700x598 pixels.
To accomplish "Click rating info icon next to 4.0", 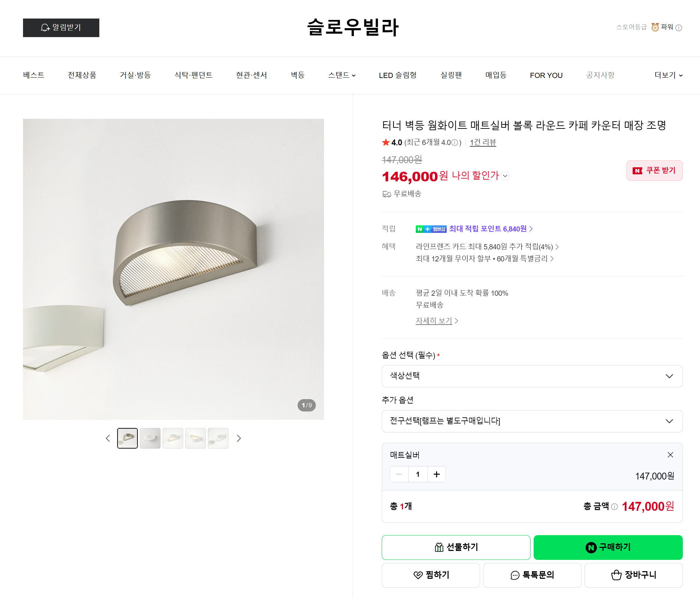I will click(x=455, y=143).
